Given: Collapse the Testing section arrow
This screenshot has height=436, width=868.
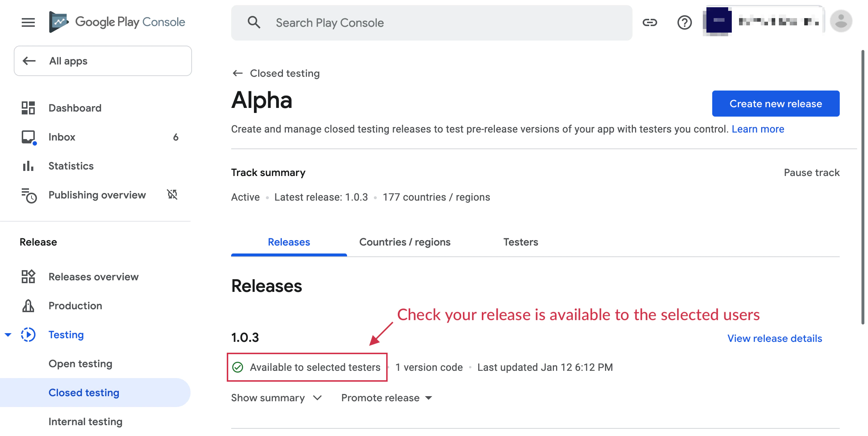Looking at the screenshot, I should point(8,335).
